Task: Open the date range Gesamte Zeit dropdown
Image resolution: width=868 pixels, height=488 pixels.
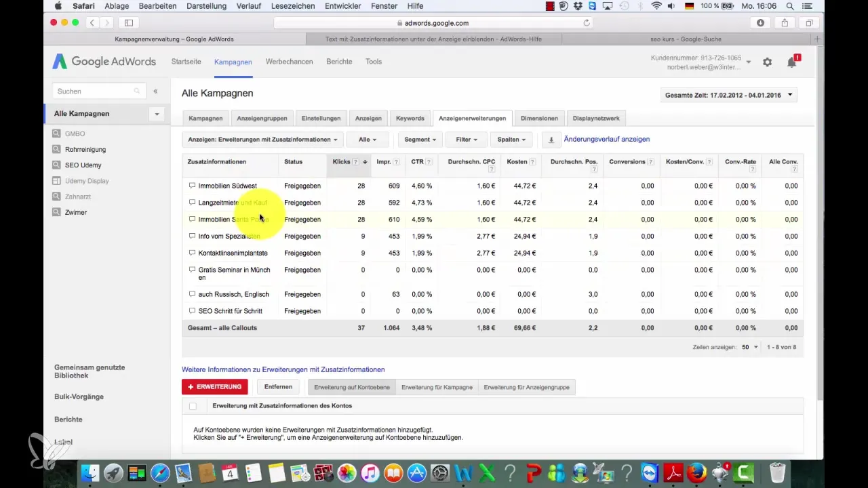Action: (x=728, y=96)
